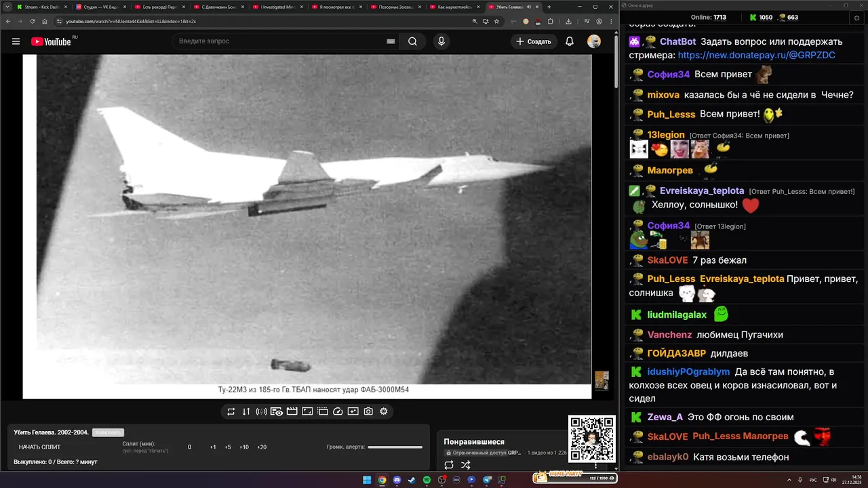Screen dimensions: 868x488
Task: Open the YouTube account avatar menu
Action: 594,41
